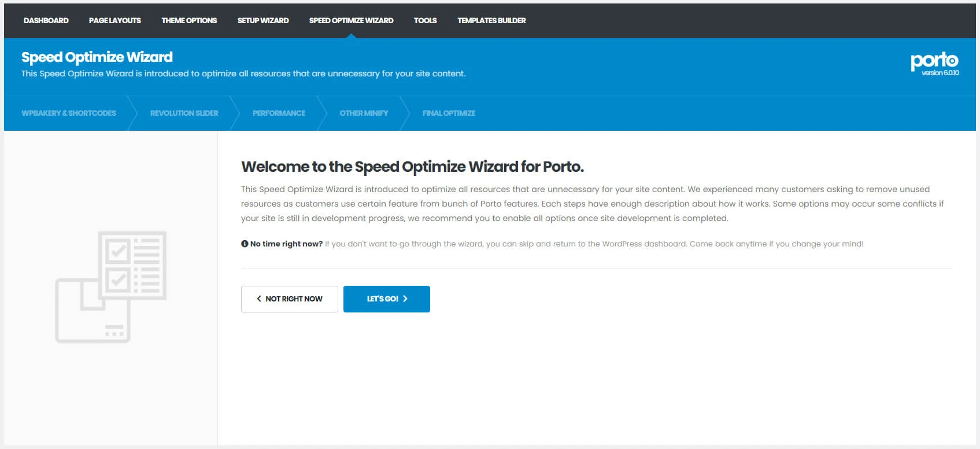Image resolution: width=980 pixels, height=449 pixels.
Task: Open Theme Options from top navigation
Action: point(189,20)
